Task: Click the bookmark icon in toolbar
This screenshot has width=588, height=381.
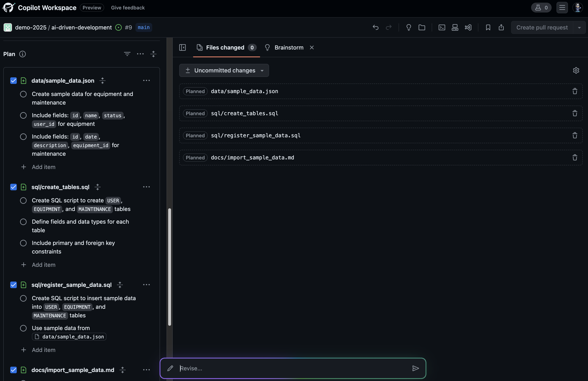Action: pyautogui.click(x=488, y=27)
